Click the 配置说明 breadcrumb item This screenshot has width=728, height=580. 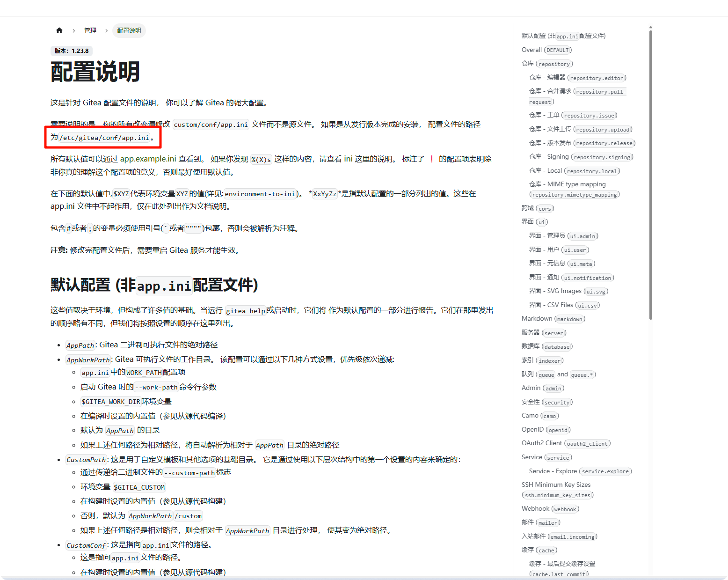[x=129, y=30]
